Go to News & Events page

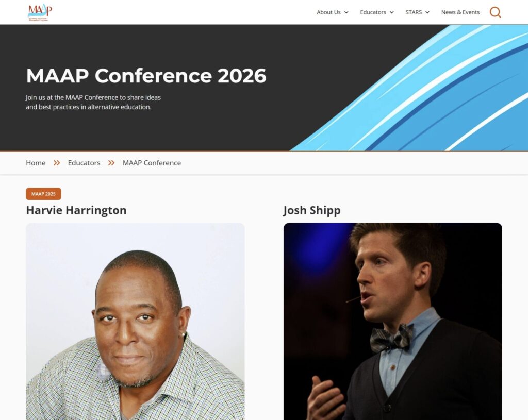[x=460, y=12]
